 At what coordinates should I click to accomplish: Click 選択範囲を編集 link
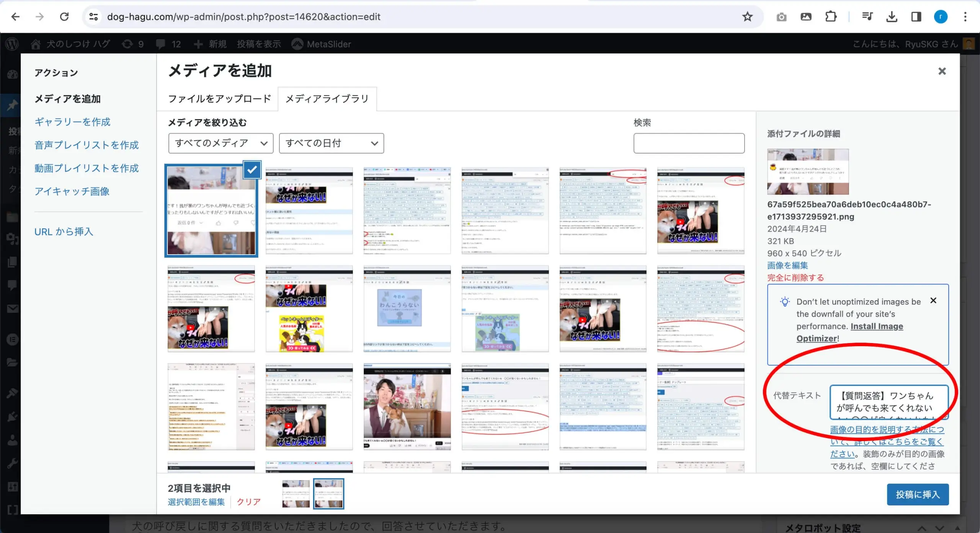tap(196, 502)
